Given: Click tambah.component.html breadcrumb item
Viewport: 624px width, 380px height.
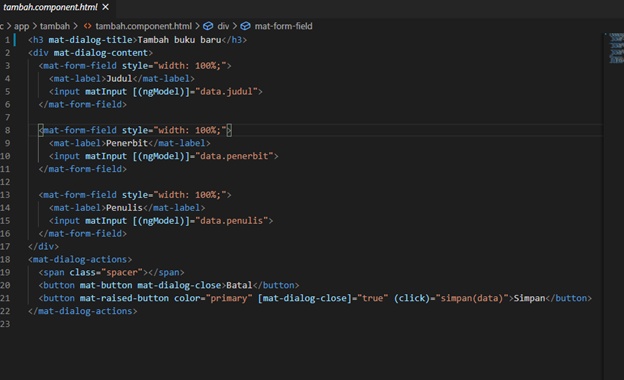Looking at the screenshot, I should pos(143,26).
